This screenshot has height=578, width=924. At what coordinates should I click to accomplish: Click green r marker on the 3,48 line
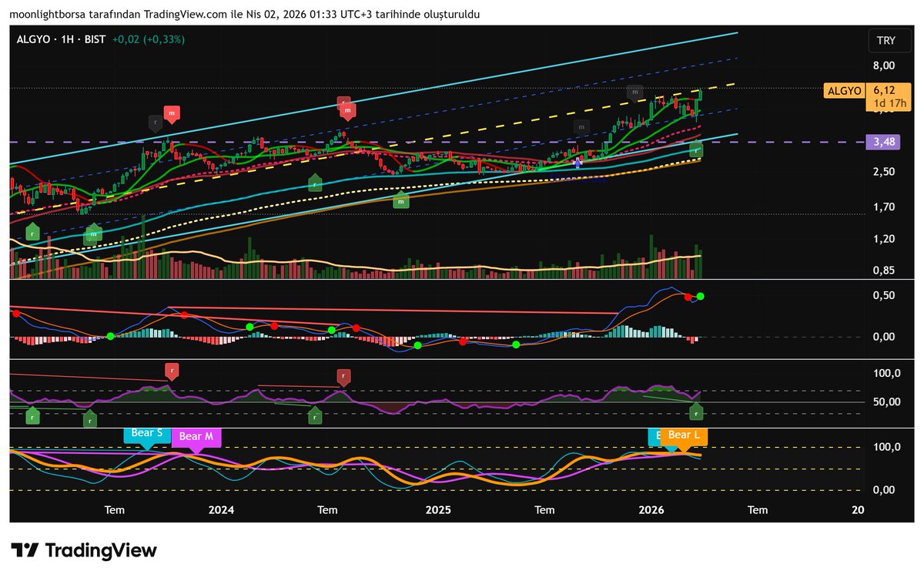click(697, 150)
